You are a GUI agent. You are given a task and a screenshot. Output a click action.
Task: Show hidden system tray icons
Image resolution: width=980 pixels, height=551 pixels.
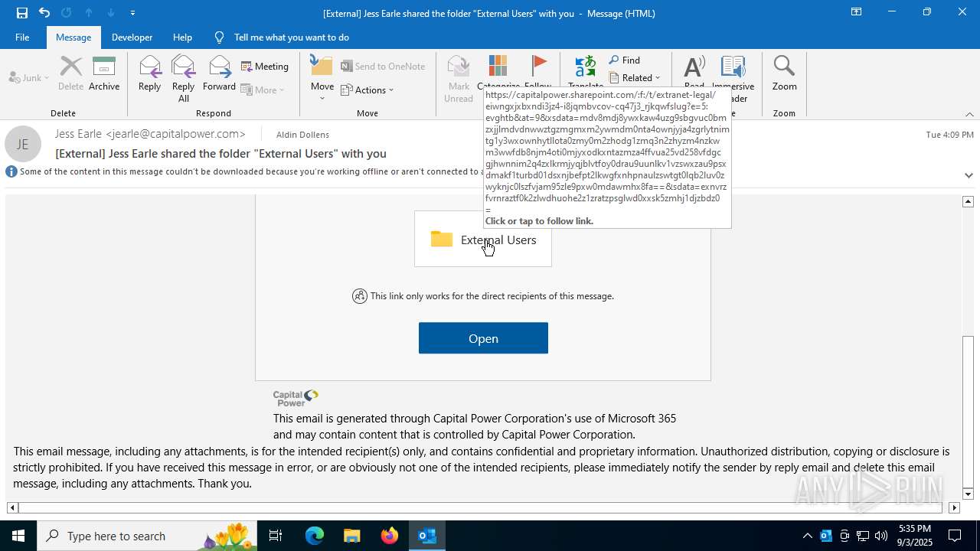click(807, 536)
